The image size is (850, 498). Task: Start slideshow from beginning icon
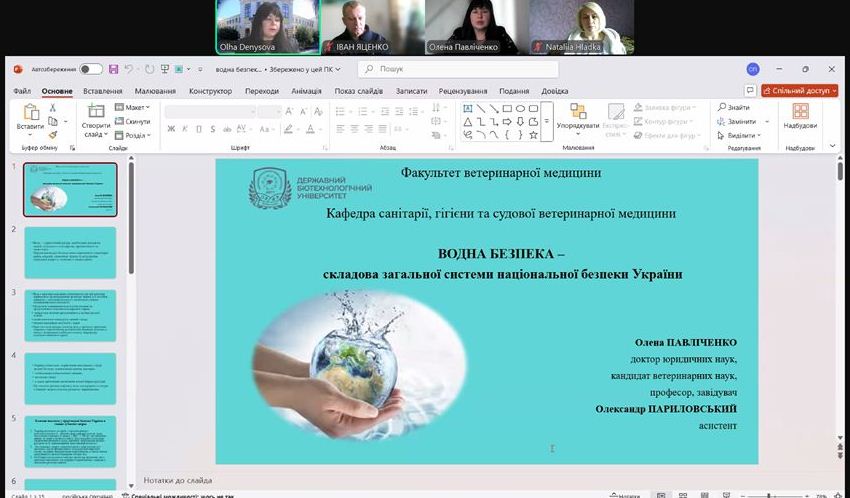(x=164, y=69)
